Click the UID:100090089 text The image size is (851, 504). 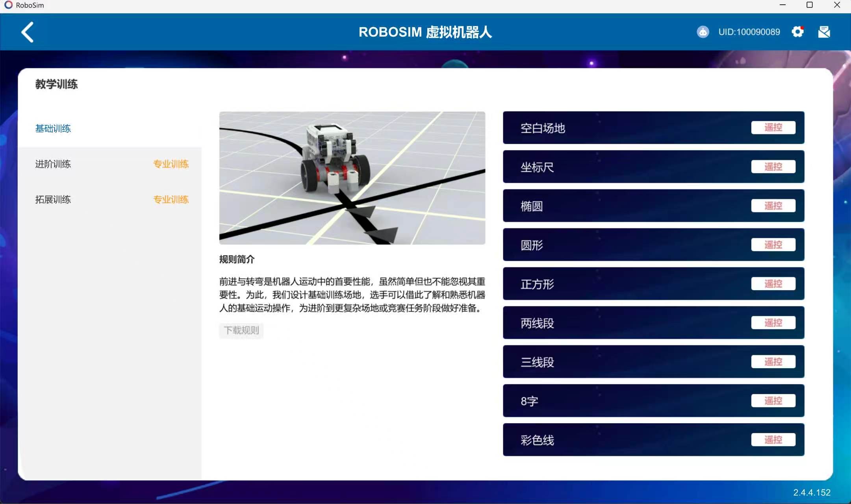click(749, 32)
